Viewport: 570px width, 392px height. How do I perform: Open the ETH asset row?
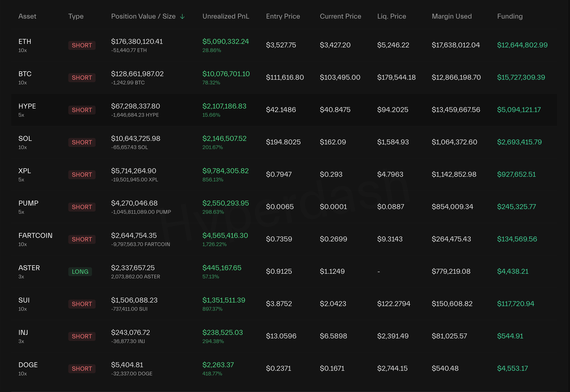[25, 41]
